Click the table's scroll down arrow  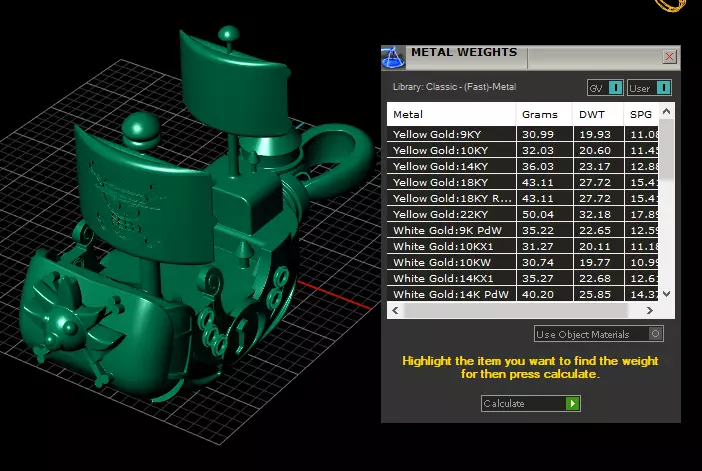[666, 294]
